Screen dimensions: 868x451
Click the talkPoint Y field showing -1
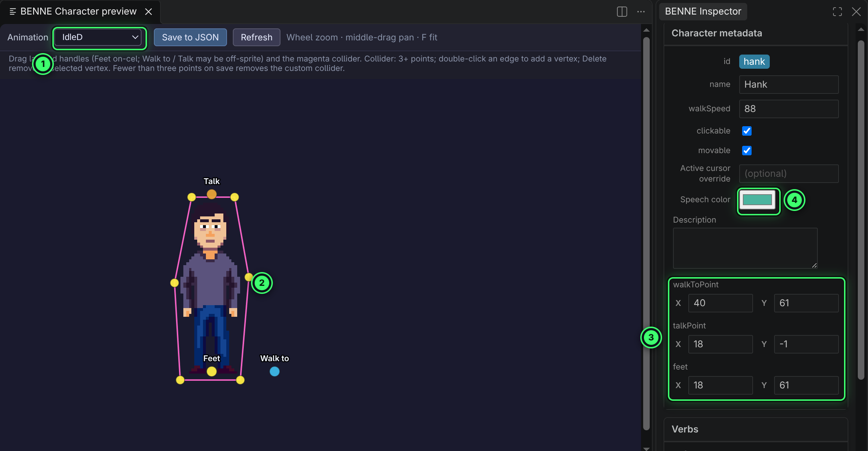pyautogui.click(x=806, y=344)
